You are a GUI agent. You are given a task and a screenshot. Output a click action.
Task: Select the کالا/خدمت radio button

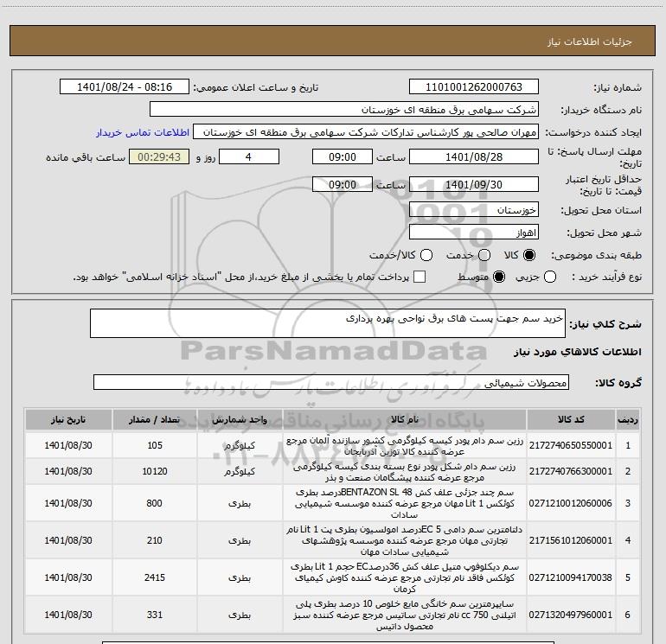click(x=426, y=255)
